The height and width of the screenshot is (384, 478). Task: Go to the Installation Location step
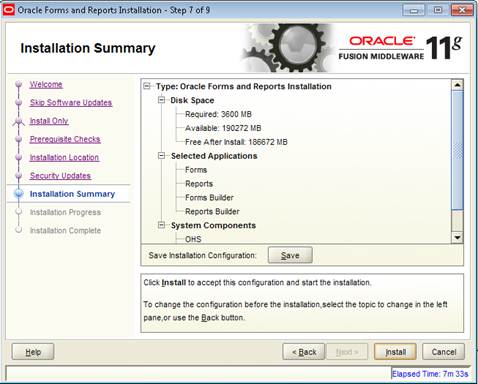click(x=64, y=158)
